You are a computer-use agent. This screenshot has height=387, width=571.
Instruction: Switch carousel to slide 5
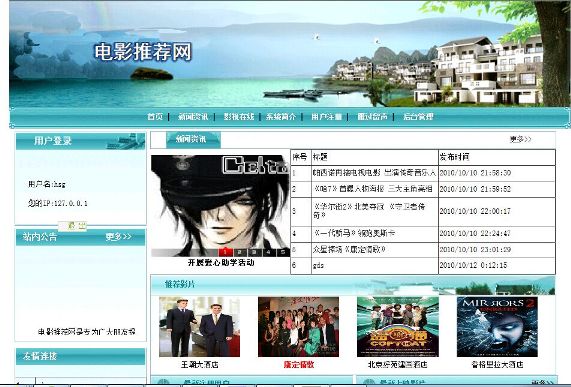tap(283, 252)
